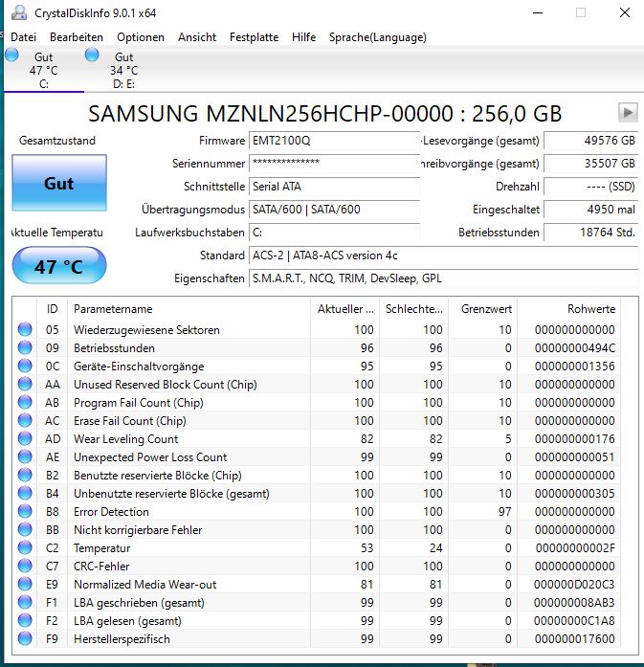Open the Optionen menu
644x667 pixels.
(x=141, y=37)
